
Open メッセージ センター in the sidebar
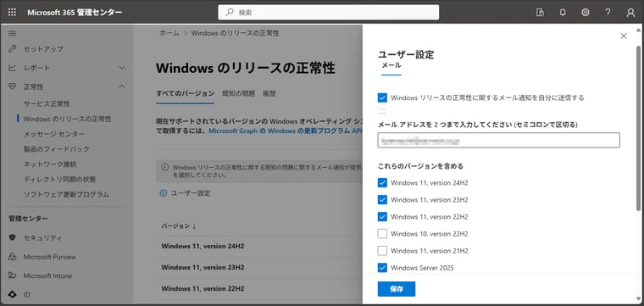tap(54, 134)
